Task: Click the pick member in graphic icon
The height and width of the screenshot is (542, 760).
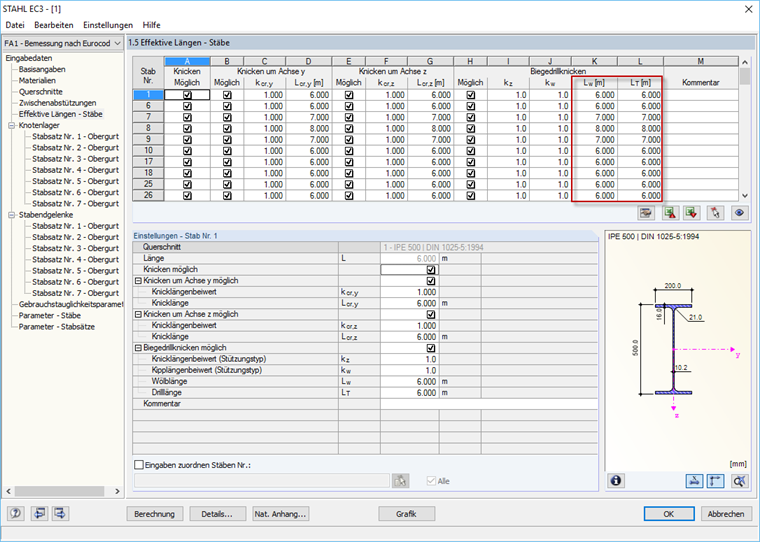Action: (x=715, y=213)
